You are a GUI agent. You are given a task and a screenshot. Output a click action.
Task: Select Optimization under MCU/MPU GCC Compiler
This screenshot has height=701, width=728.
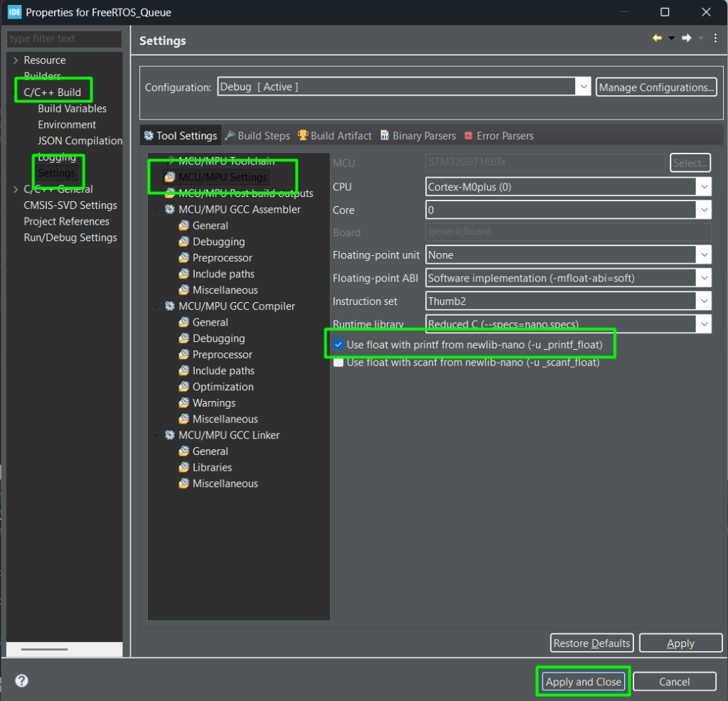tap(223, 387)
